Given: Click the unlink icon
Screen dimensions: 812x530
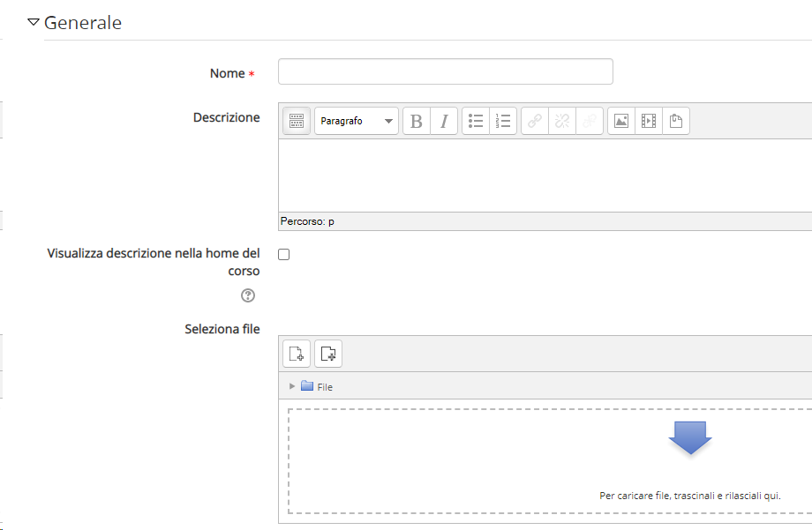Looking at the screenshot, I should click(562, 121).
